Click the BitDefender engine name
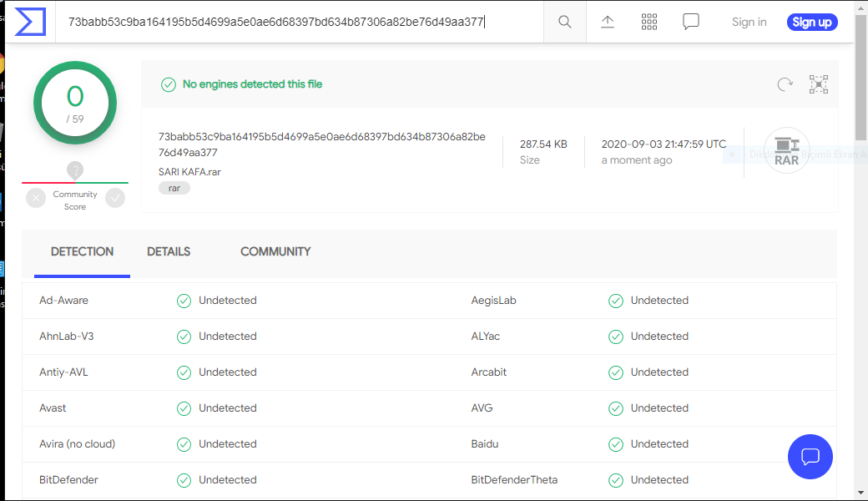This screenshot has height=501, width=868. click(68, 480)
